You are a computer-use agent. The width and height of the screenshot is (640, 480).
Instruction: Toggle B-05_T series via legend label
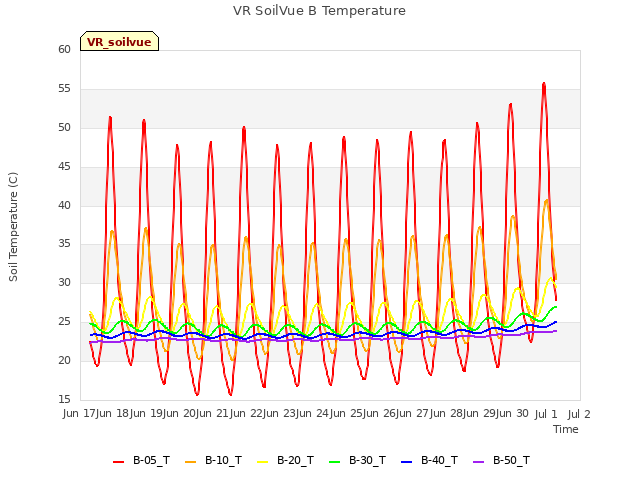pos(151,460)
